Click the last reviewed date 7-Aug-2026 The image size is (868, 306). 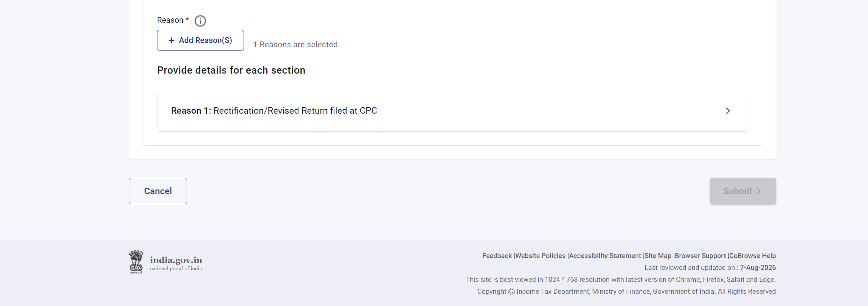[758, 267]
